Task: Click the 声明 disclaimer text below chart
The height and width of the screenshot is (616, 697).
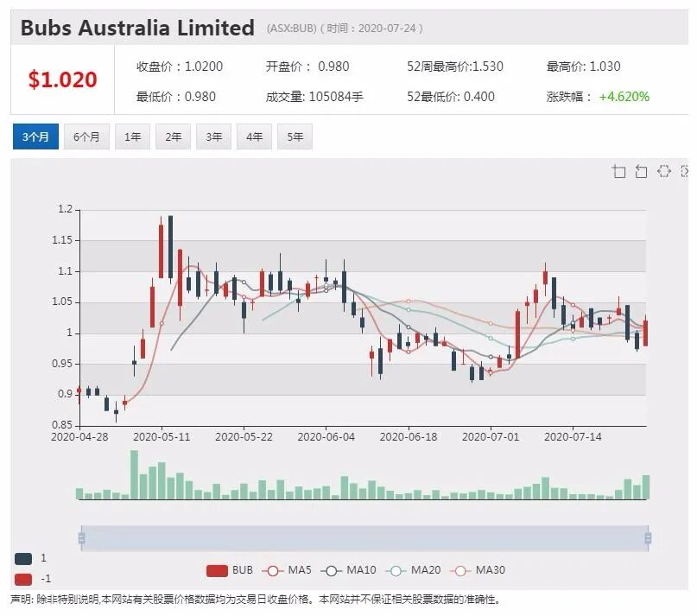Action: pos(256,600)
